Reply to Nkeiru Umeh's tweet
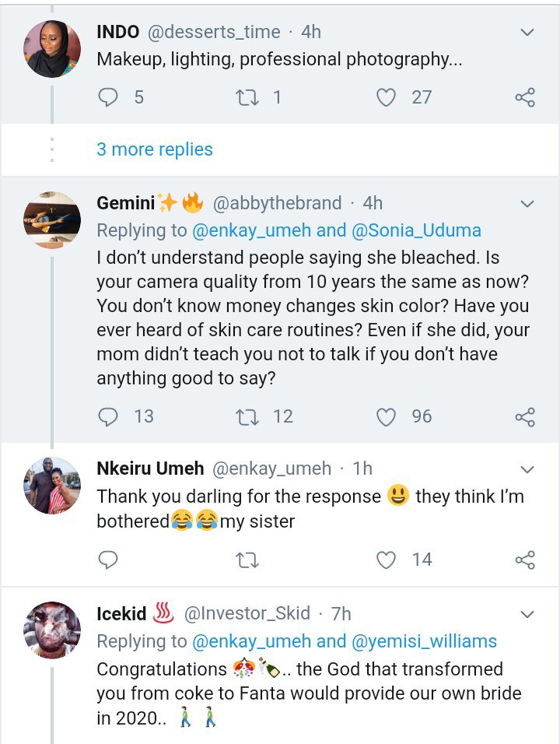This screenshot has height=744, width=560. (x=109, y=560)
